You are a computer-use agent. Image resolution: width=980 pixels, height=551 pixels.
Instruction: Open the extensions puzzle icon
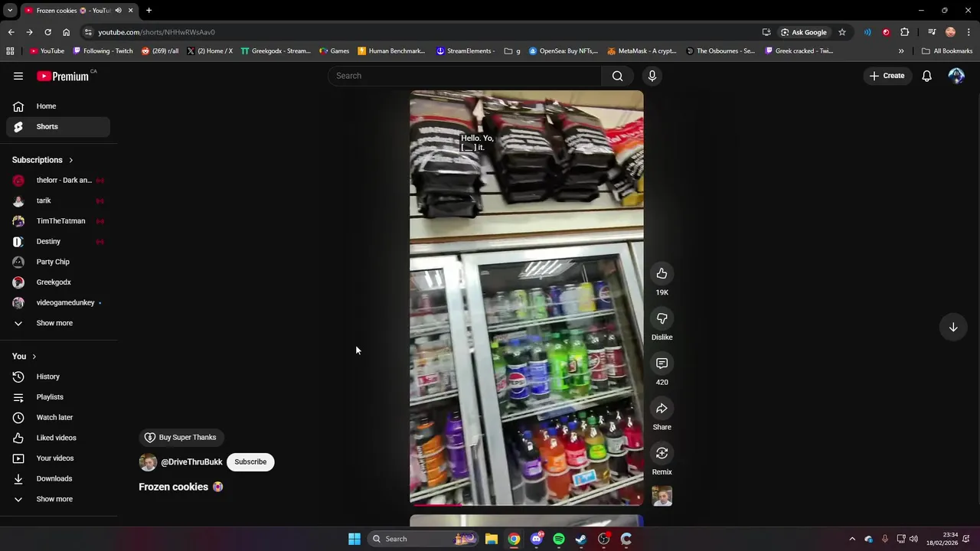(x=905, y=32)
